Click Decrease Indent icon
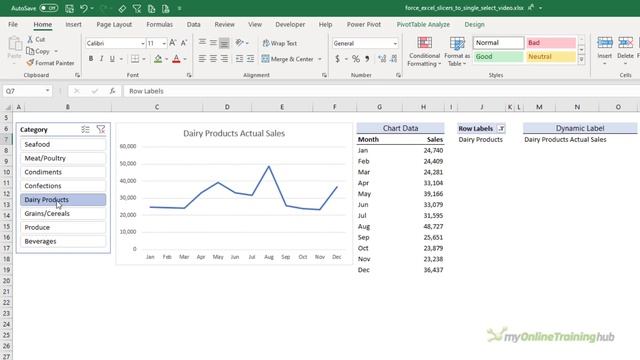Image resolution: width=640 pixels, height=360 pixels. pyautogui.click(x=240, y=59)
